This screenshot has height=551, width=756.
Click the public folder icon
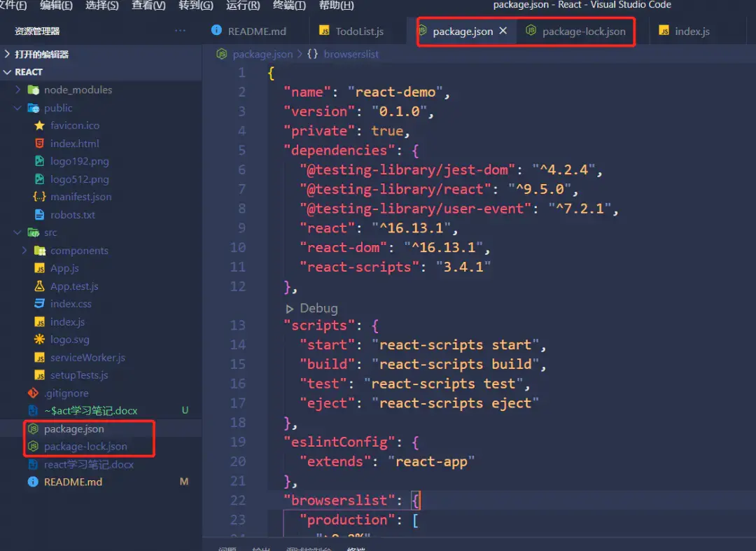tap(34, 108)
